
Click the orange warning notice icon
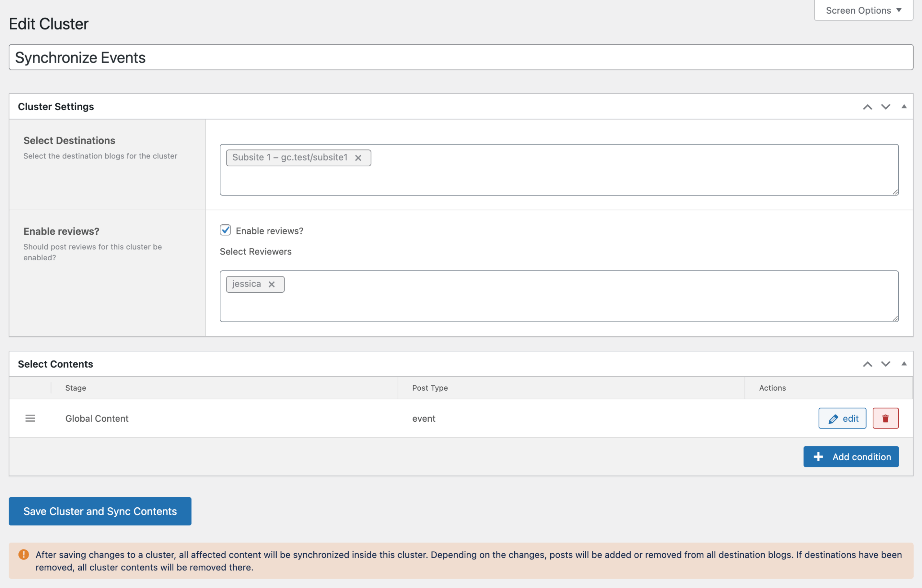click(x=24, y=554)
